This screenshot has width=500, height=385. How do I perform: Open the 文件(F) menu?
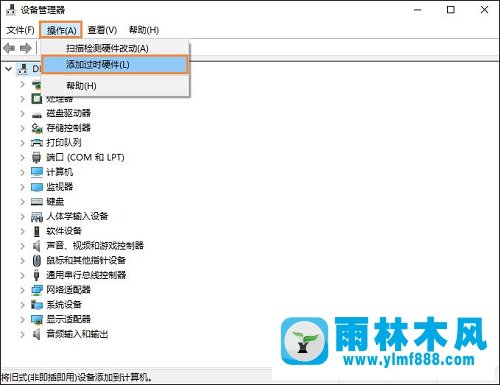click(x=20, y=30)
